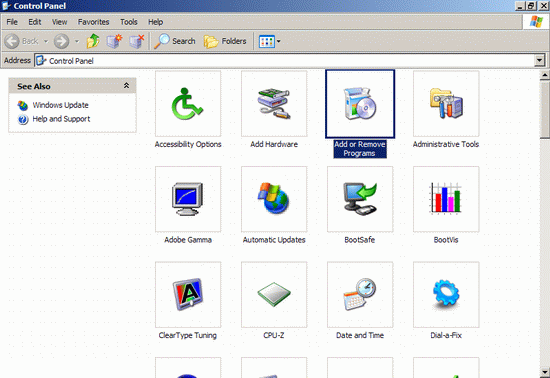Open the Help and Support link

coord(61,119)
